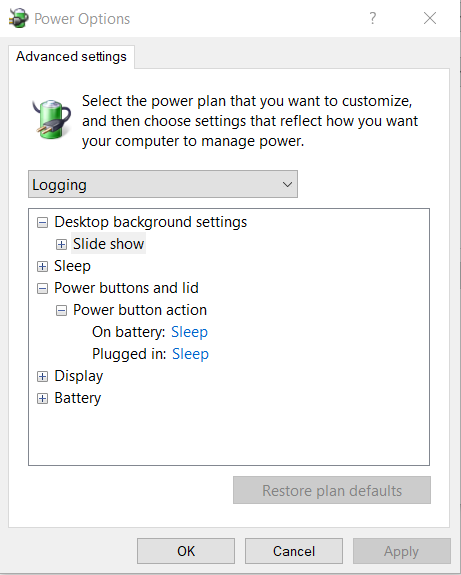Image resolution: width=461 pixels, height=575 pixels.
Task: Click the help question mark button
Action: pyautogui.click(x=373, y=18)
